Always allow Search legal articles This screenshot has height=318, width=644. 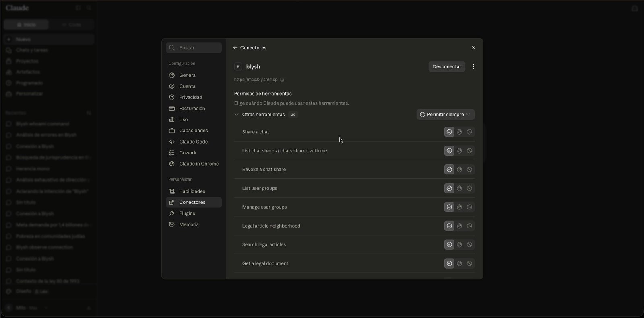pos(449,244)
